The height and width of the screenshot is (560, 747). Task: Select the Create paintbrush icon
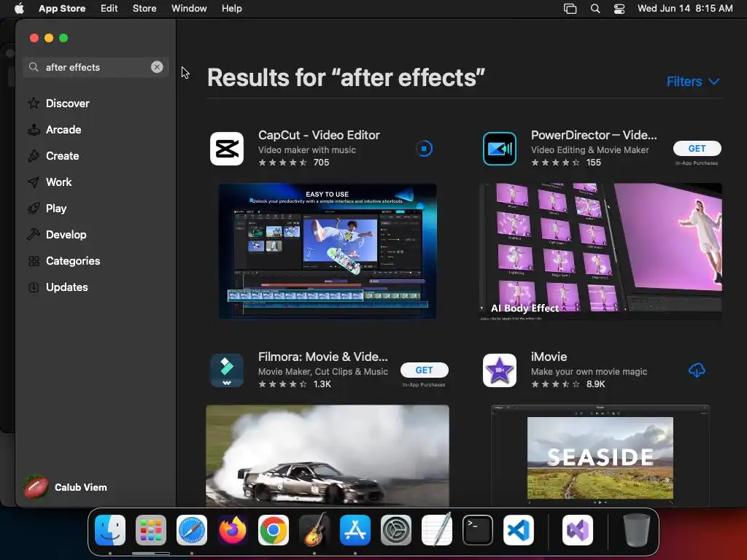tap(34, 156)
